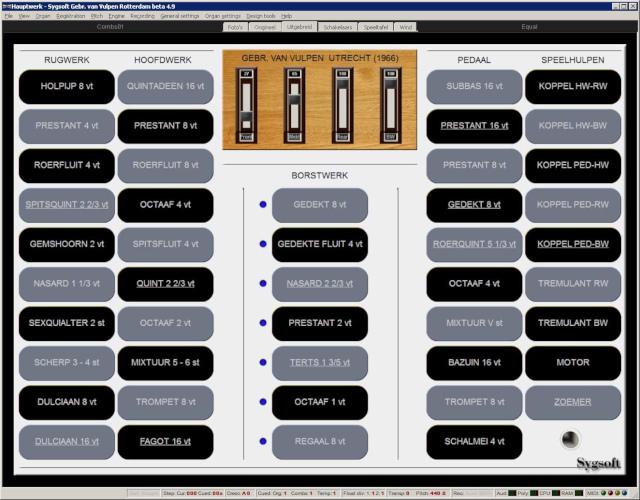This screenshot has height=500, width=640.
Task: Open the General settings menu
Action: 180,17
